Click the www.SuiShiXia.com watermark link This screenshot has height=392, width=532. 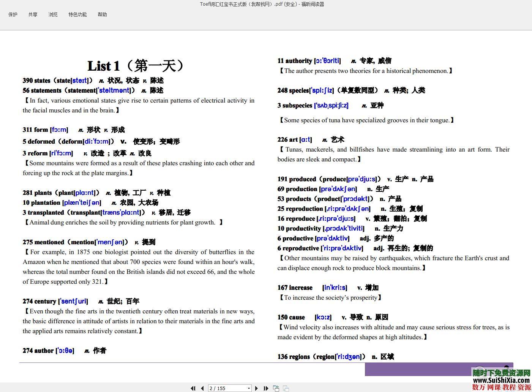coord(501,380)
